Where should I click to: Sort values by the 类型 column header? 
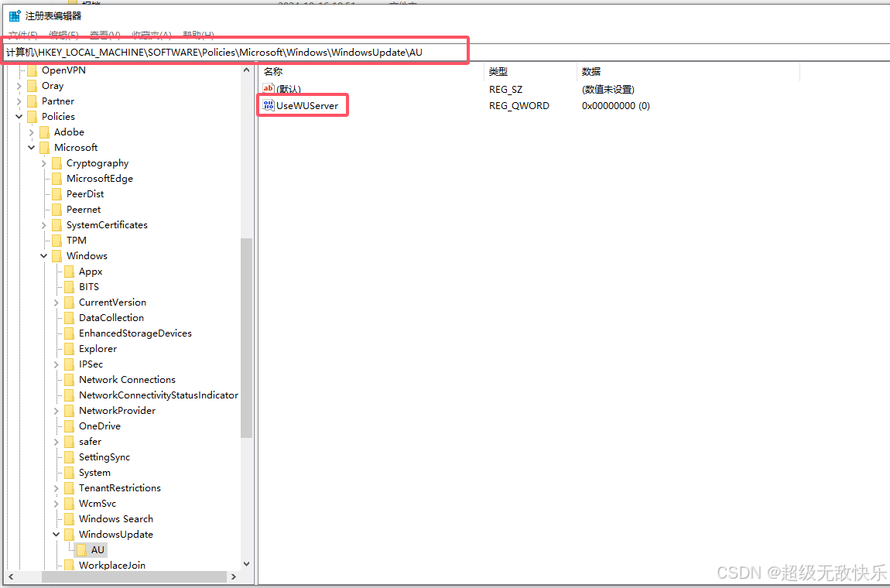(530, 71)
